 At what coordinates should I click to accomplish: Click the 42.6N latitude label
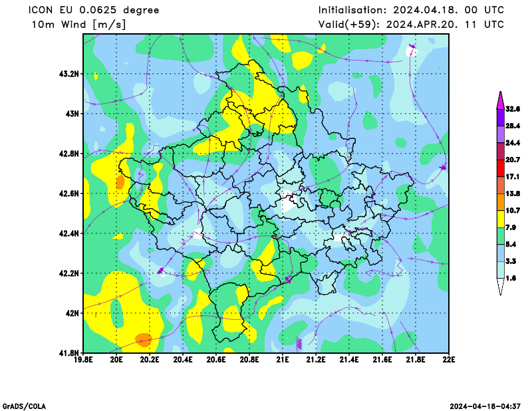click(69, 194)
